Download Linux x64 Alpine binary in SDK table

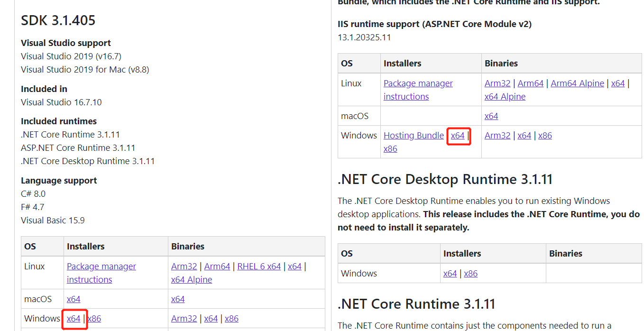click(192, 279)
